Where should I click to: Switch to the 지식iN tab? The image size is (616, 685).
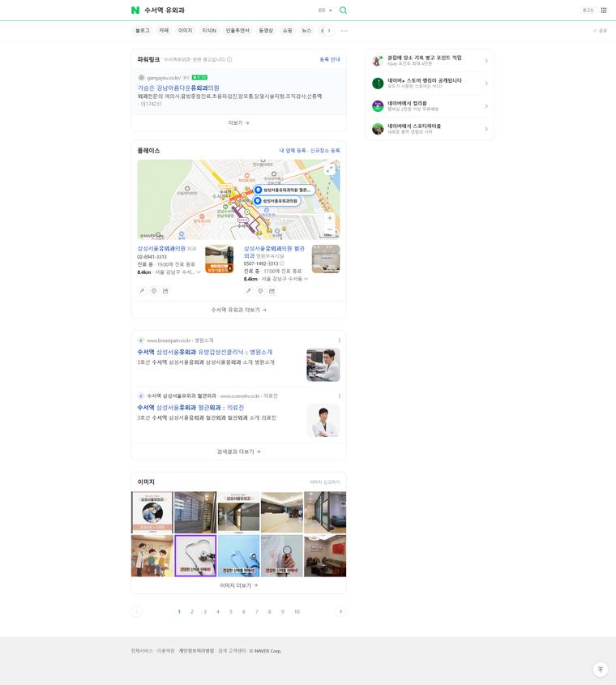(209, 31)
